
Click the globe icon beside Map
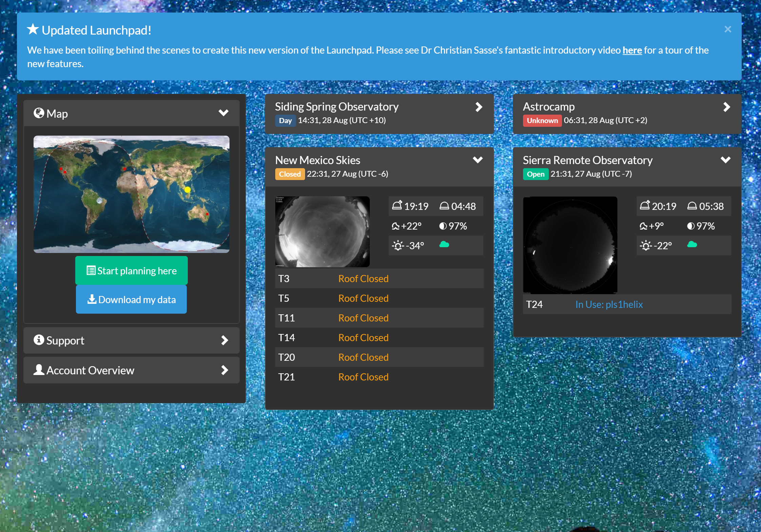39,113
